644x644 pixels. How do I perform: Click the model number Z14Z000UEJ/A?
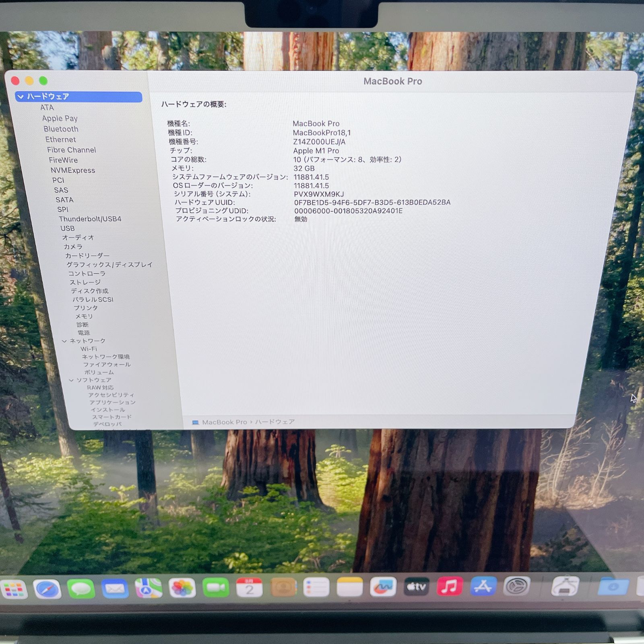(319, 142)
